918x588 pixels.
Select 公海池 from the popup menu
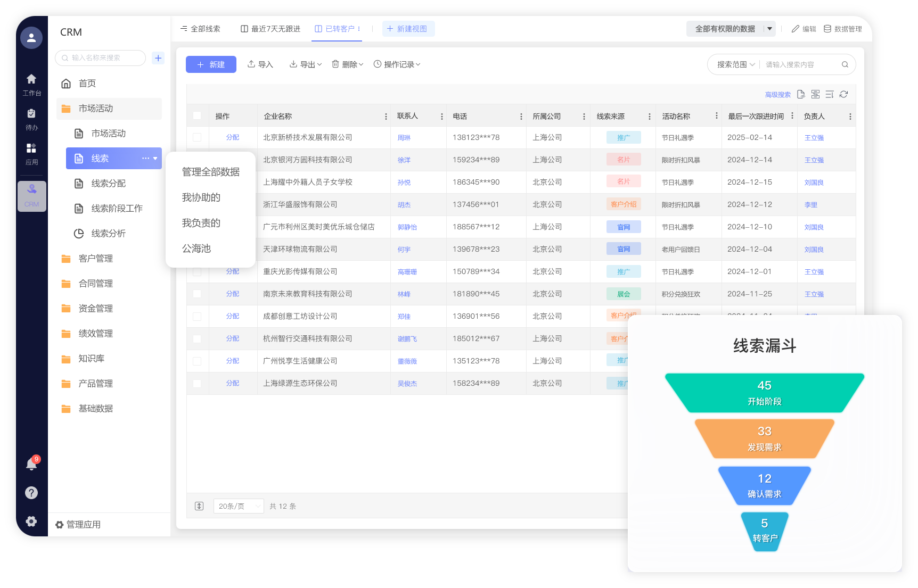tap(196, 249)
